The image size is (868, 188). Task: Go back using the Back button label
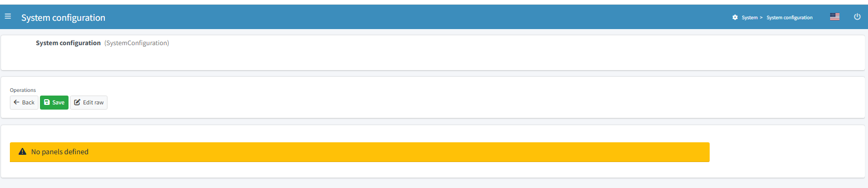point(28,103)
